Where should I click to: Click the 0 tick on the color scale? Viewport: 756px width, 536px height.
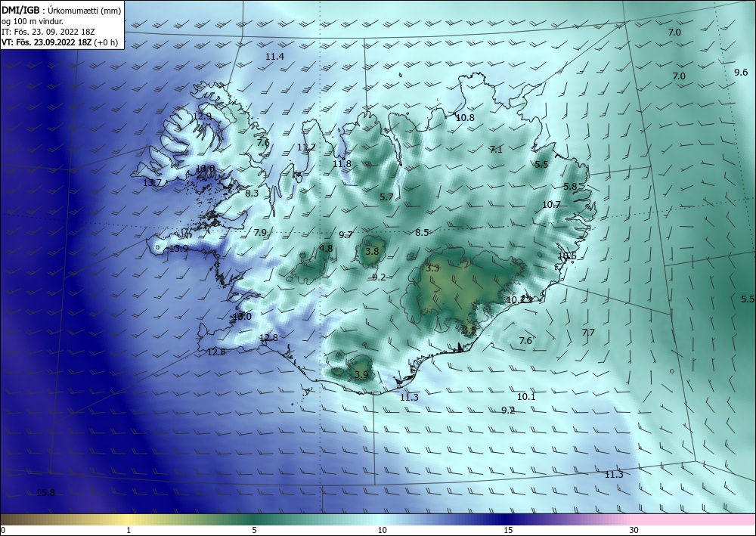[x=3, y=530]
